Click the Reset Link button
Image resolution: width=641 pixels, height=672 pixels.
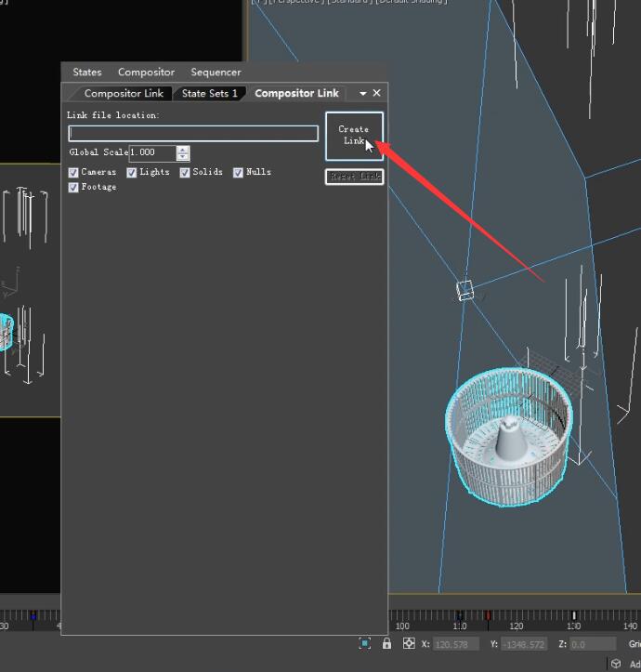point(354,177)
